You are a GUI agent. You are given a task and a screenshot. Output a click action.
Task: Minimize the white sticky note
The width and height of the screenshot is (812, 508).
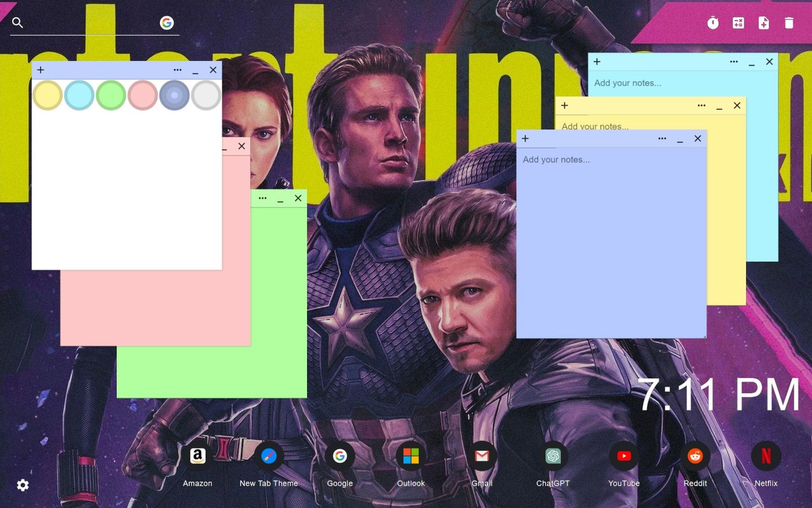tap(195, 71)
